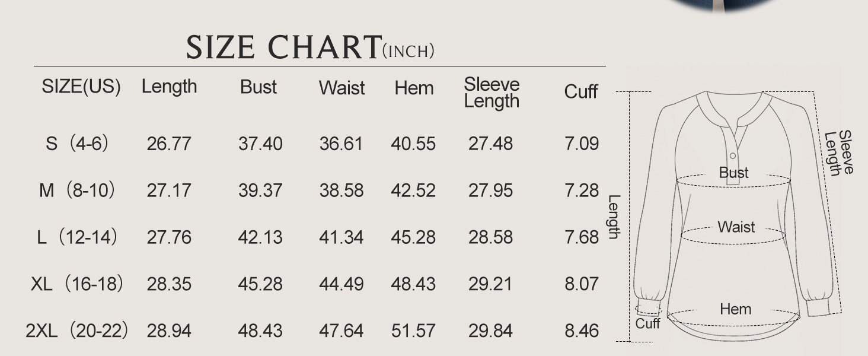Select the Waist column header

coord(342,88)
